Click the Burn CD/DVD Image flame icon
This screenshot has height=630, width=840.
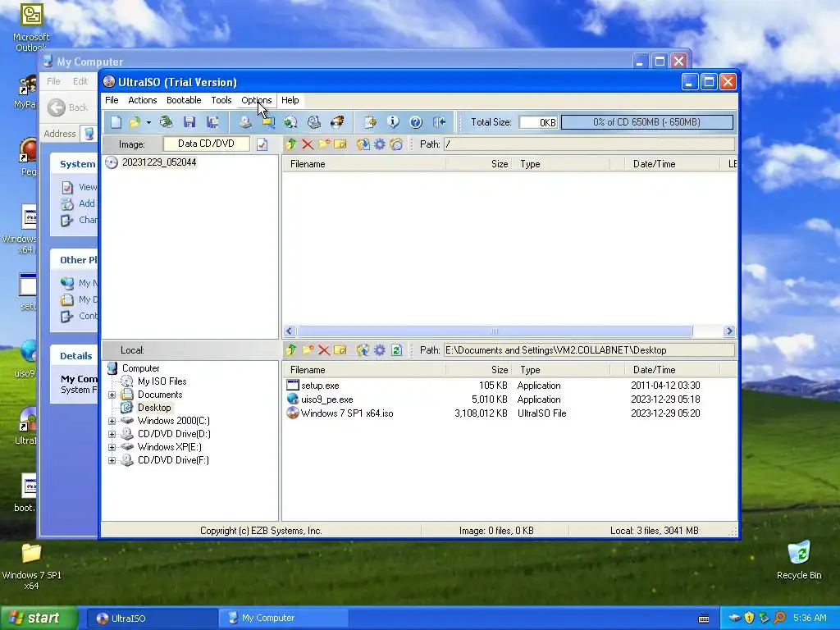click(x=337, y=122)
